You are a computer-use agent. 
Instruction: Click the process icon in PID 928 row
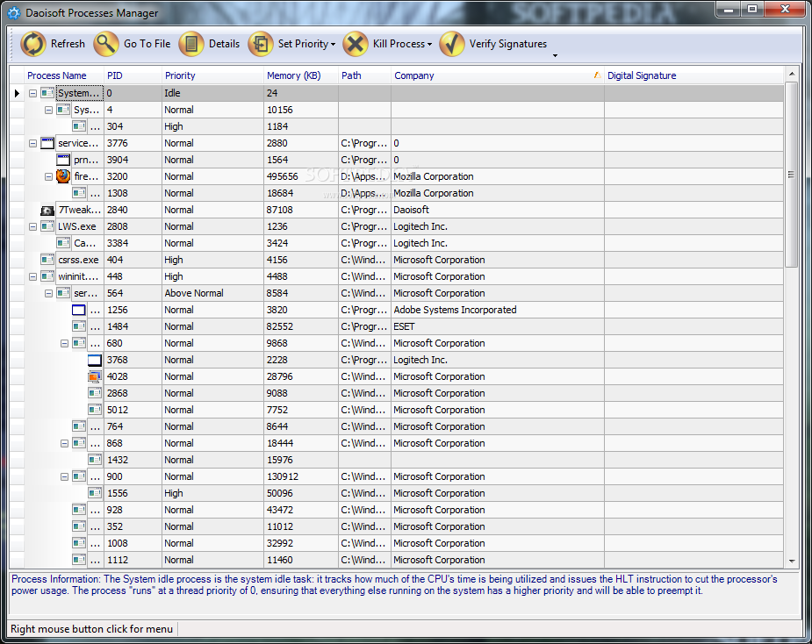coord(79,510)
